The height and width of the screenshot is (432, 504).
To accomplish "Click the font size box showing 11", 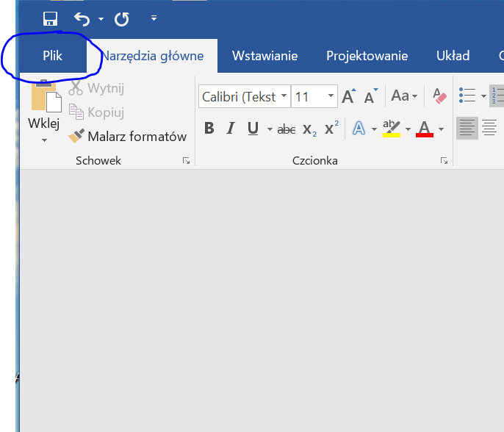I will [309, 96].
